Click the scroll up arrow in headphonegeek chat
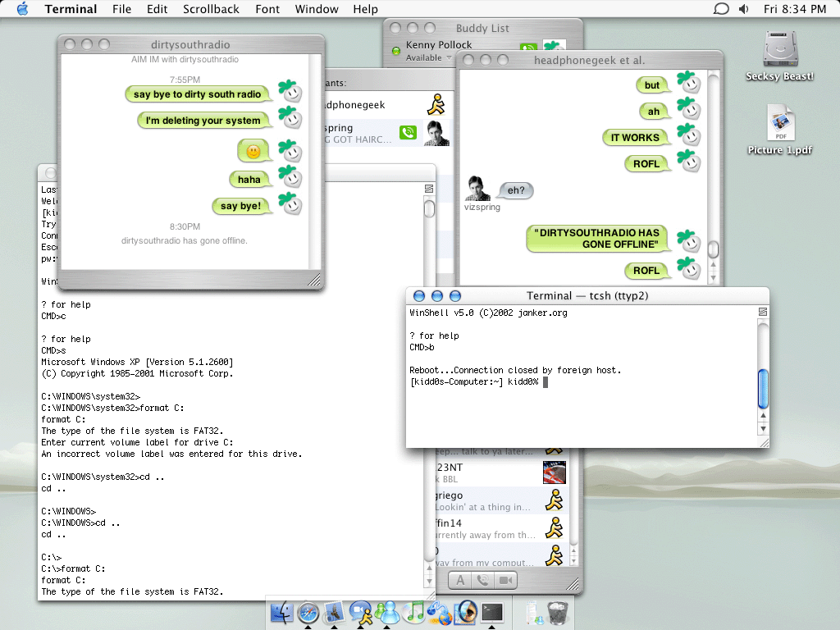Viewport: 840px width, 630px height. click(x=713, y=265)
